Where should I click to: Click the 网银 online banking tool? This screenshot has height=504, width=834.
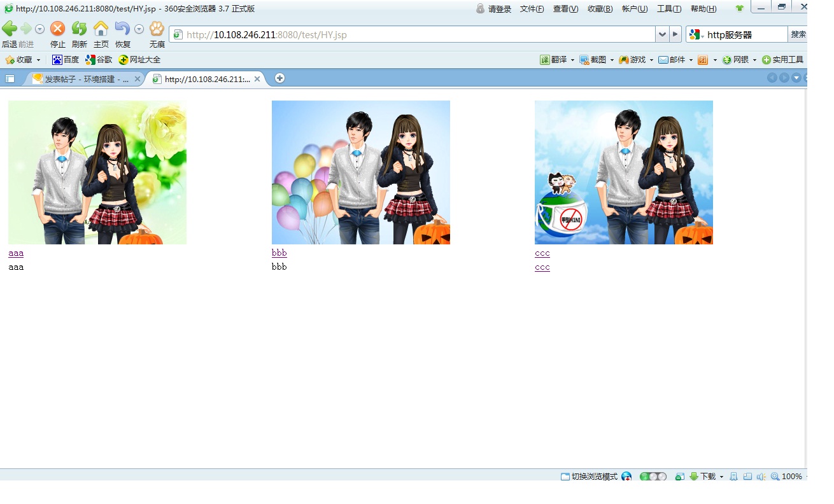tap(735, 60)
